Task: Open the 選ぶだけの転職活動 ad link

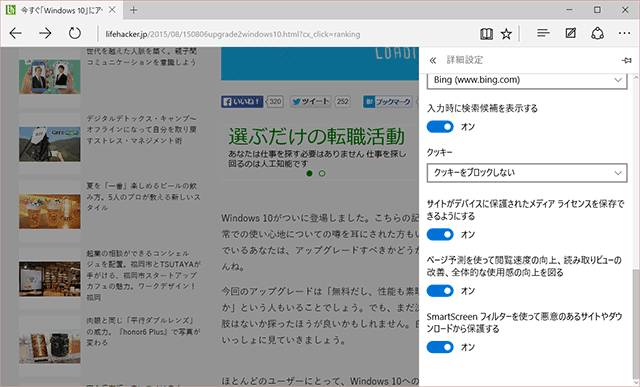Action: coord(316,137)
